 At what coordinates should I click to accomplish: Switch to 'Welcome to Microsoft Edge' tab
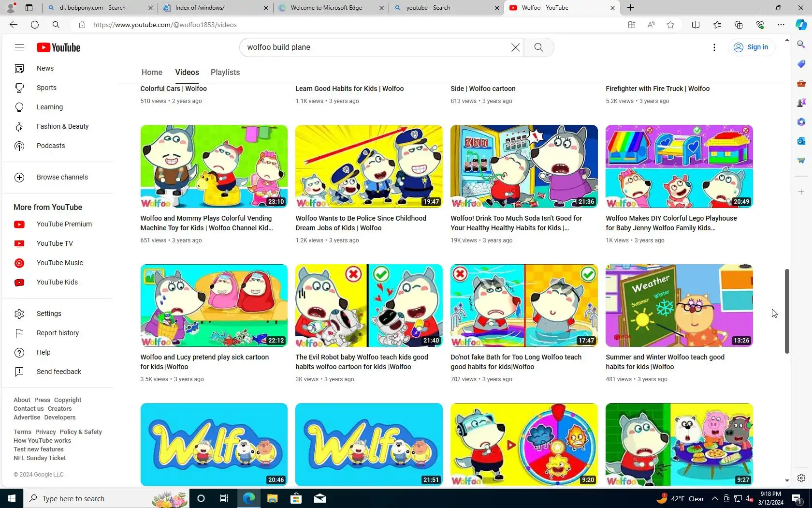[331, 8]
